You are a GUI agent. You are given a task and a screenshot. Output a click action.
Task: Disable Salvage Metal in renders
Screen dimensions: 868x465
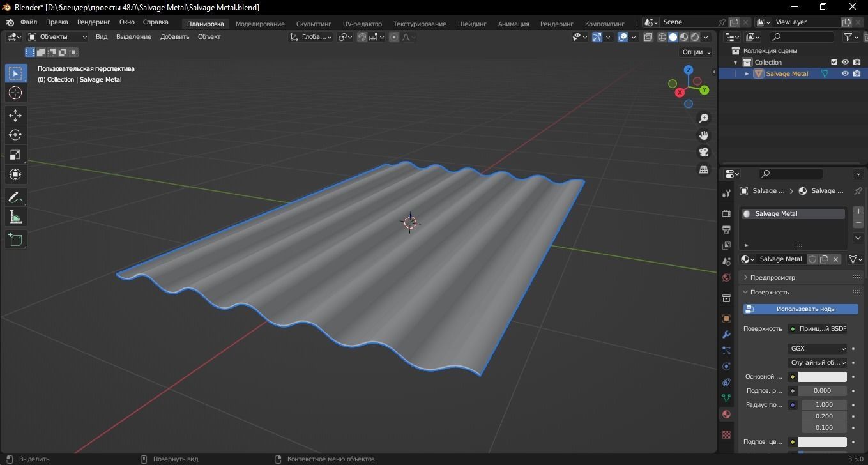(x=857, y=73)
